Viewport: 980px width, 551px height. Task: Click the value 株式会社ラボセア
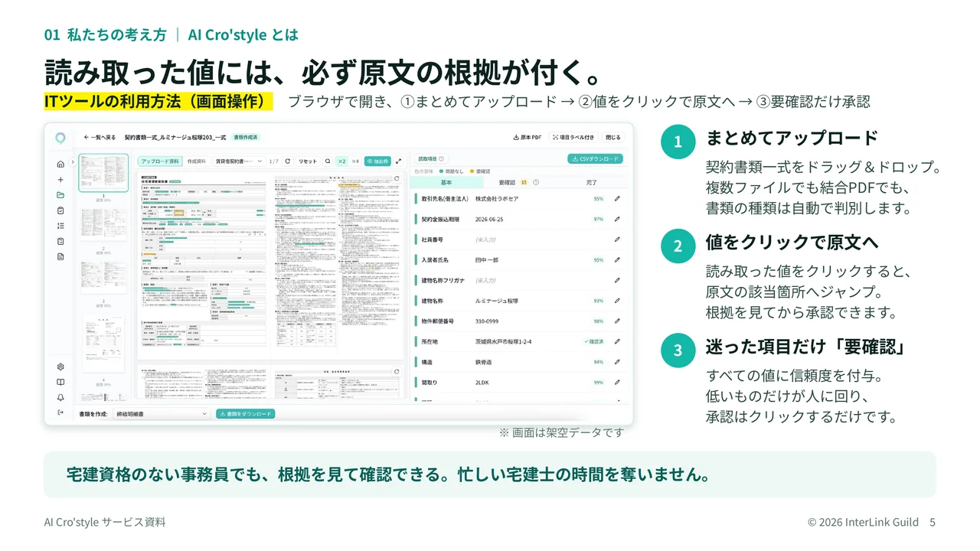point(497,198)
